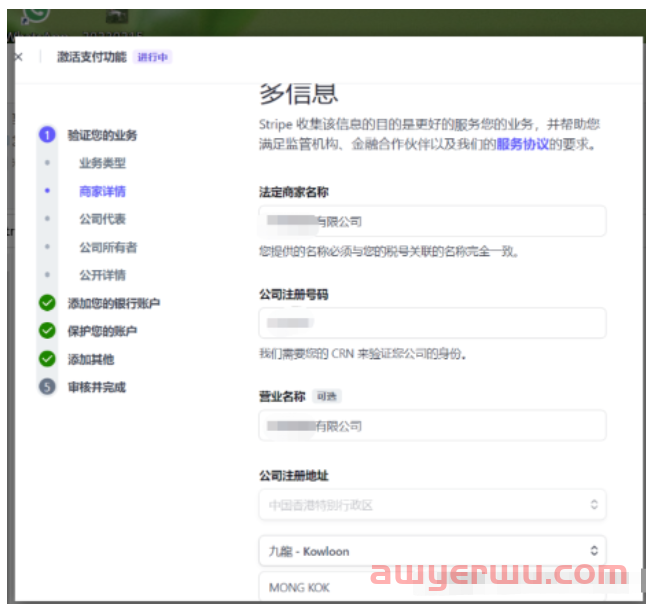The image size is (646, 604).
Task: Click the 法定商家名称 input field
Action: (x=432, y=221)
